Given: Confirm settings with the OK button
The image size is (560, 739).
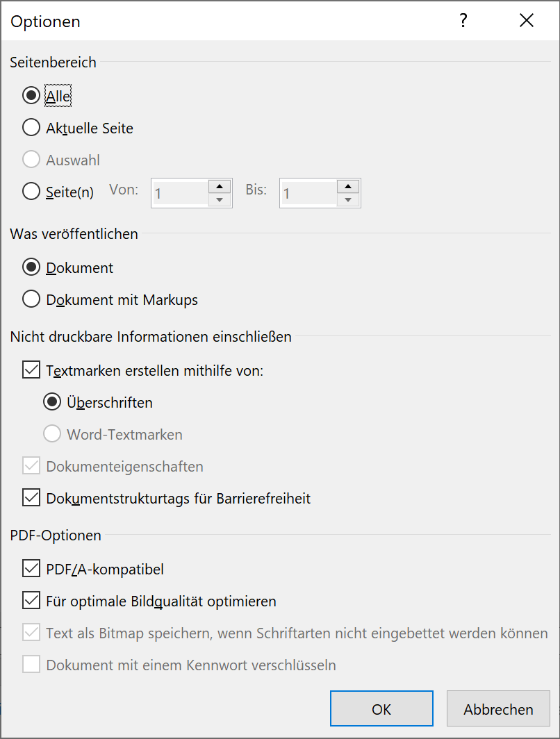Looking at the screenshot, I should click(381, 709).
